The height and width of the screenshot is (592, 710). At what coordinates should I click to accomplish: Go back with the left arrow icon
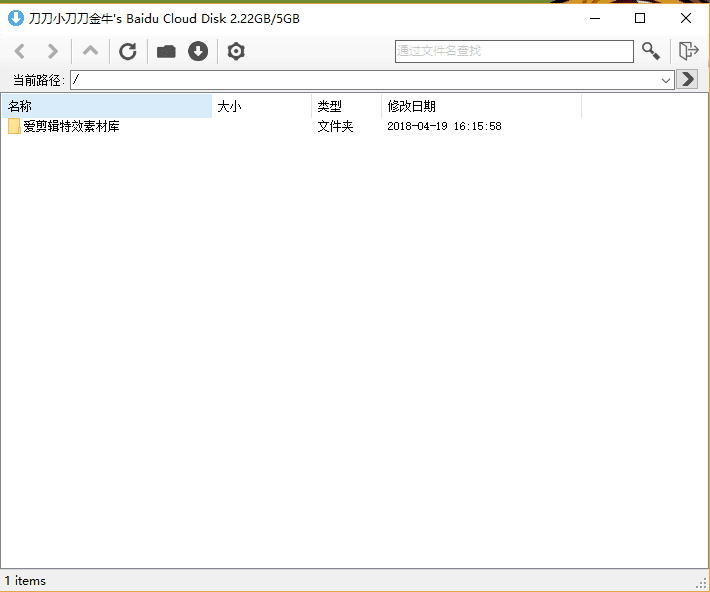point(20,51)
